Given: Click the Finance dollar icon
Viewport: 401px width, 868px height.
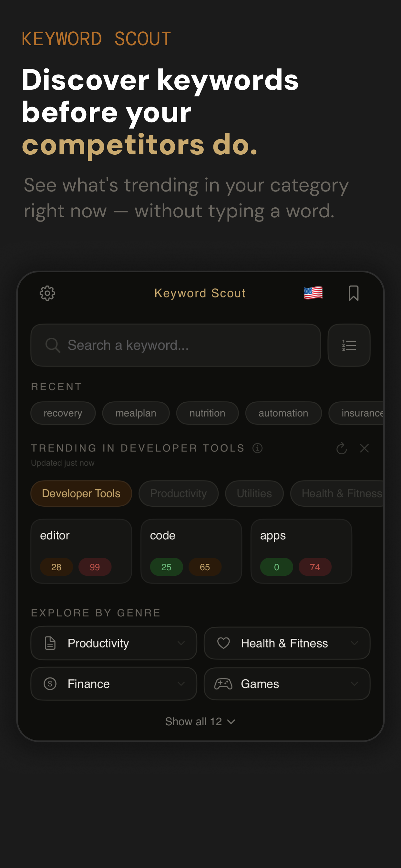Looking at the screenshot, I should pos(50,684).
